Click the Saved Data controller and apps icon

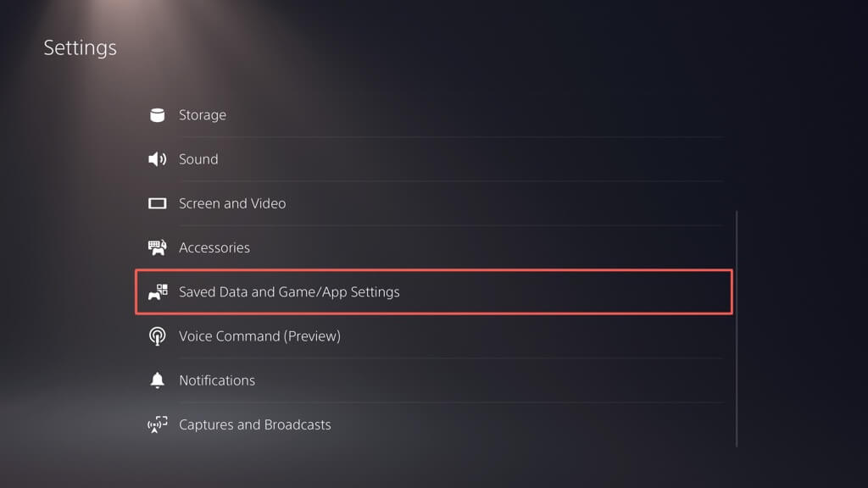(158, 291)
